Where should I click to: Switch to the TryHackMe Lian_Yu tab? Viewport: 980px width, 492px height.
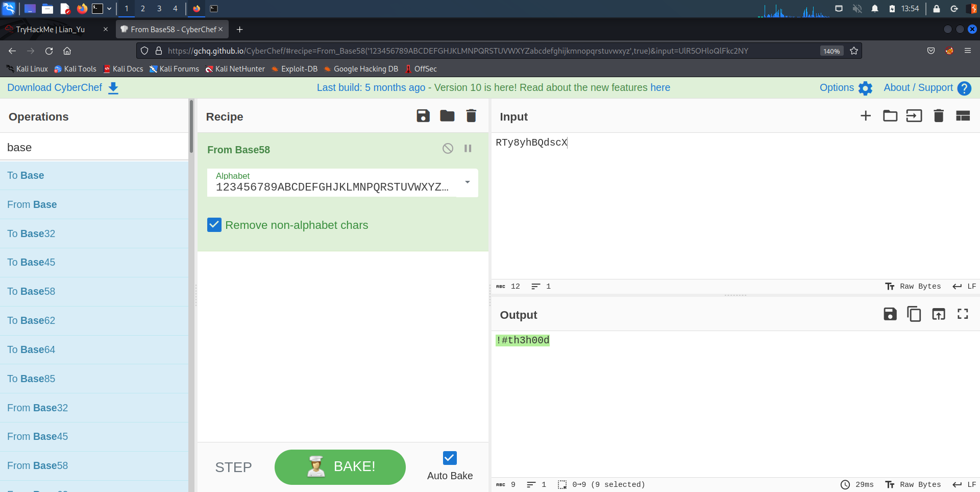[x=51, y=30]
